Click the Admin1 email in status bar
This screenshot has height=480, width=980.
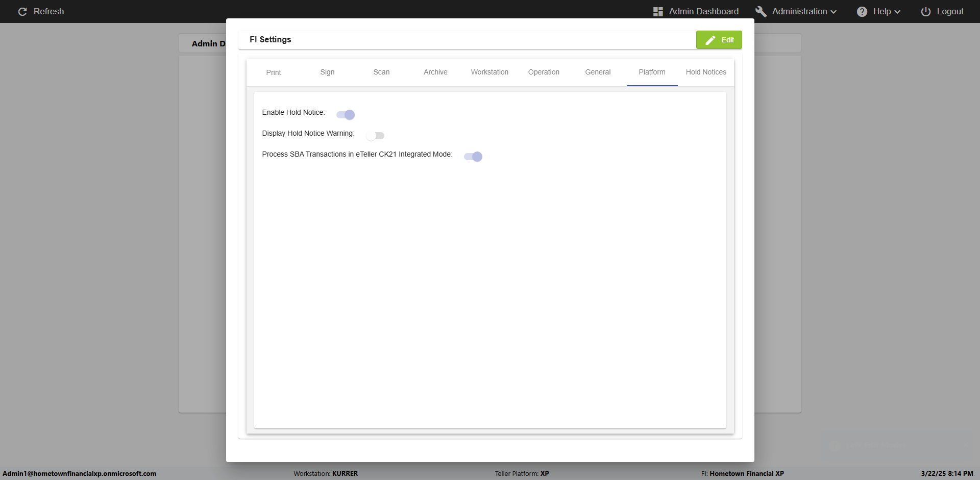pyautogui.click(x=80, y=473)
